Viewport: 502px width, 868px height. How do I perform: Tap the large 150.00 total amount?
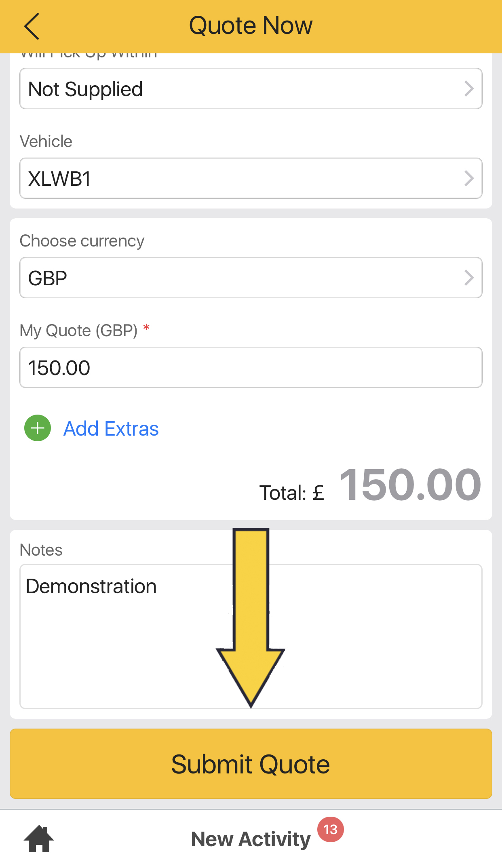coord(410,485)
